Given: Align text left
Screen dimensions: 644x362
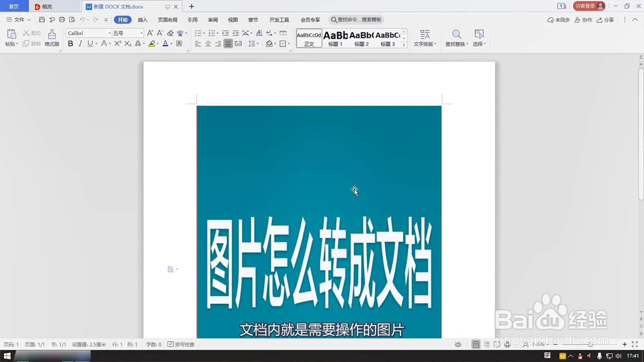Looking at the screenshot, I should tap(198, 43).
